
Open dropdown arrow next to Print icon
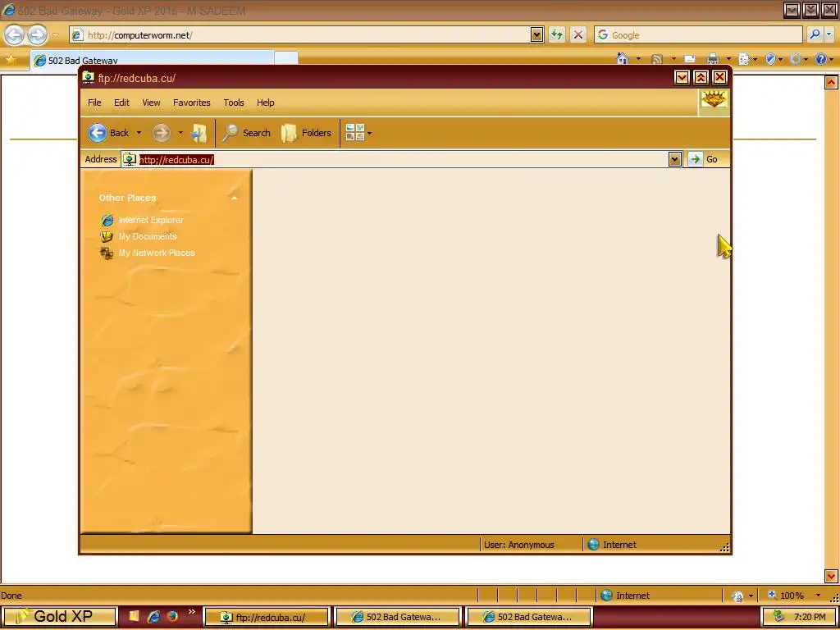tap(728, 59)
